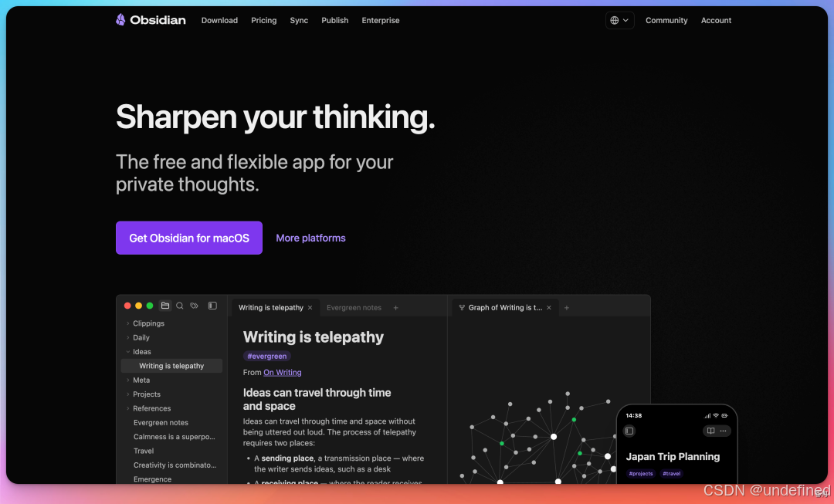Click the tags icon in app sidebar
The height and width of the screenshot is (504, 834).
click(194, 306)
